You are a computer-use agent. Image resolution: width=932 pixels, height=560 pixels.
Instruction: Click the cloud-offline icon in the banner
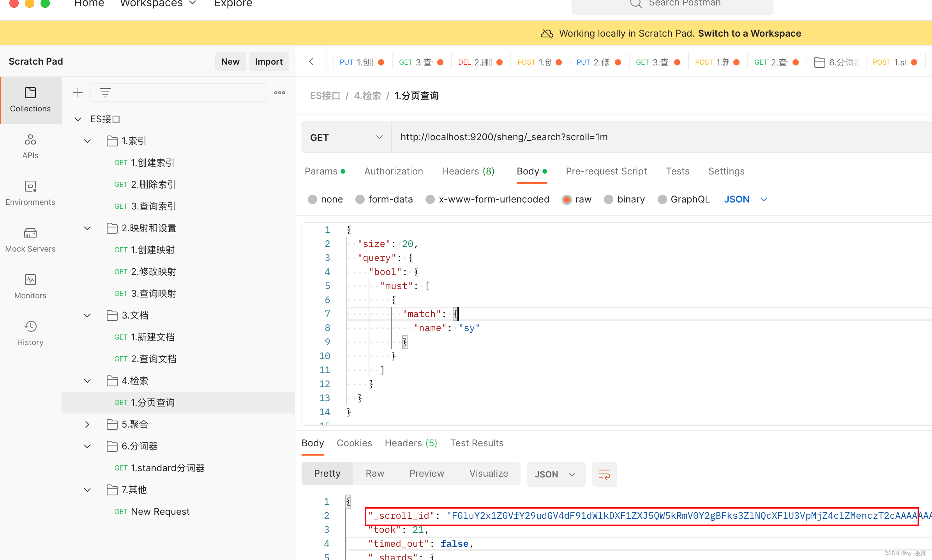pos(547,33)
